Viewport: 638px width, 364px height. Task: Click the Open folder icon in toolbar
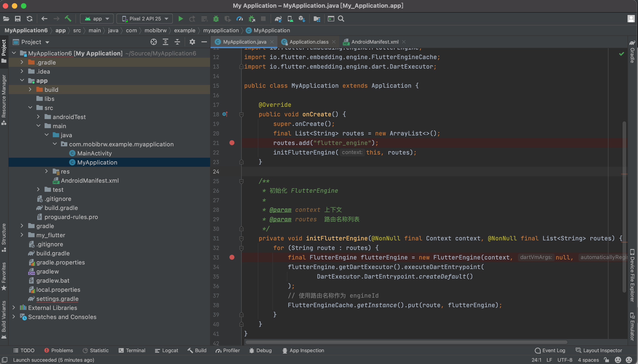[x=6, y=19]
